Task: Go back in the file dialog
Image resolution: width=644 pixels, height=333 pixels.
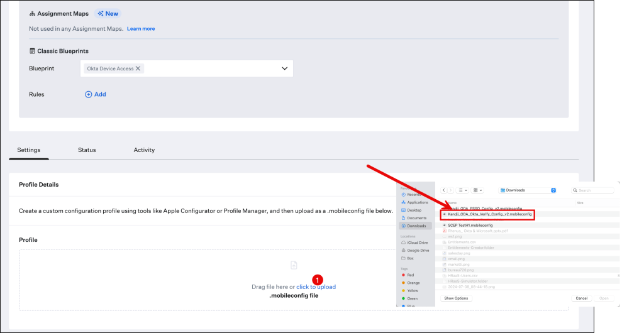Action: click(x=443, y=190)
